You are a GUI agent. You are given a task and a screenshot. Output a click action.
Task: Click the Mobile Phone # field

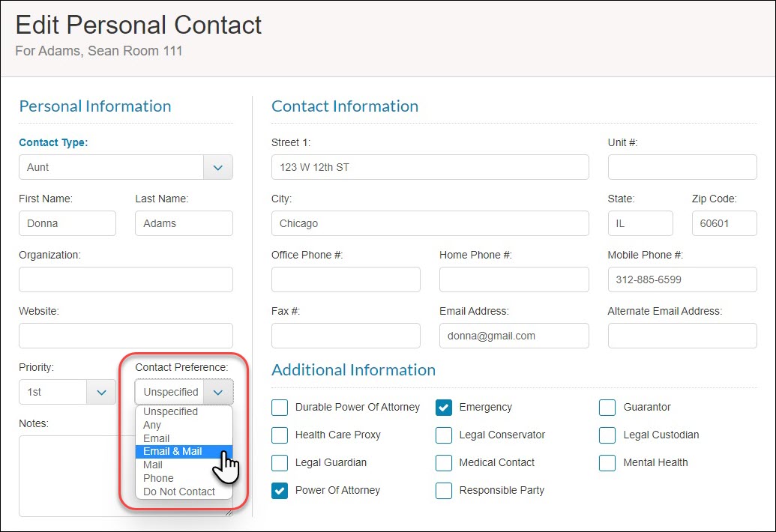coord(682,279)
